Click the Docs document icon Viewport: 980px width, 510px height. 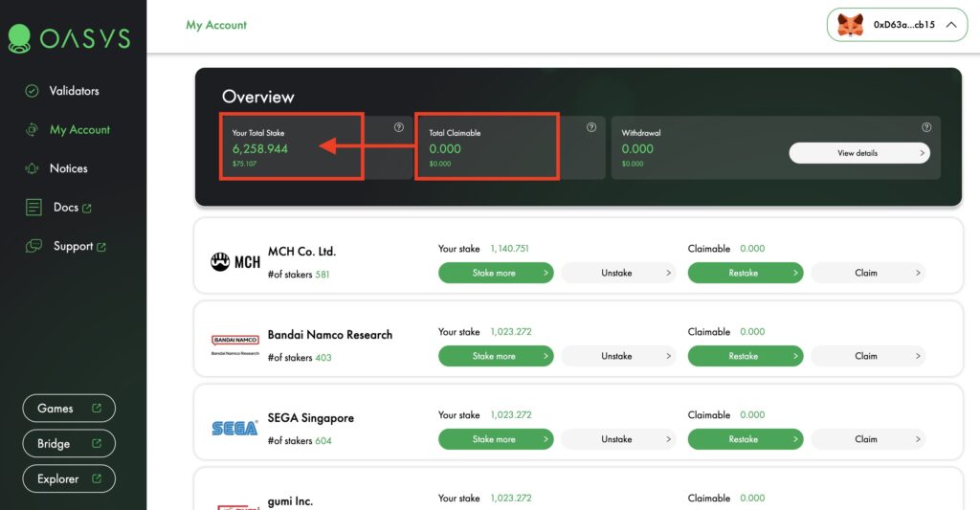33,208
